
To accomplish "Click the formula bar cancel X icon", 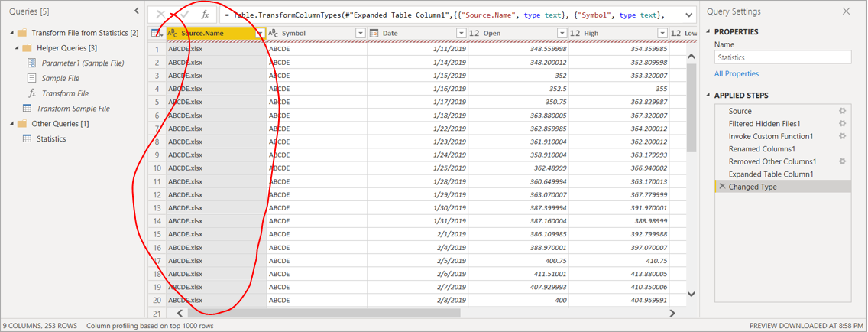I will (160, 15).
